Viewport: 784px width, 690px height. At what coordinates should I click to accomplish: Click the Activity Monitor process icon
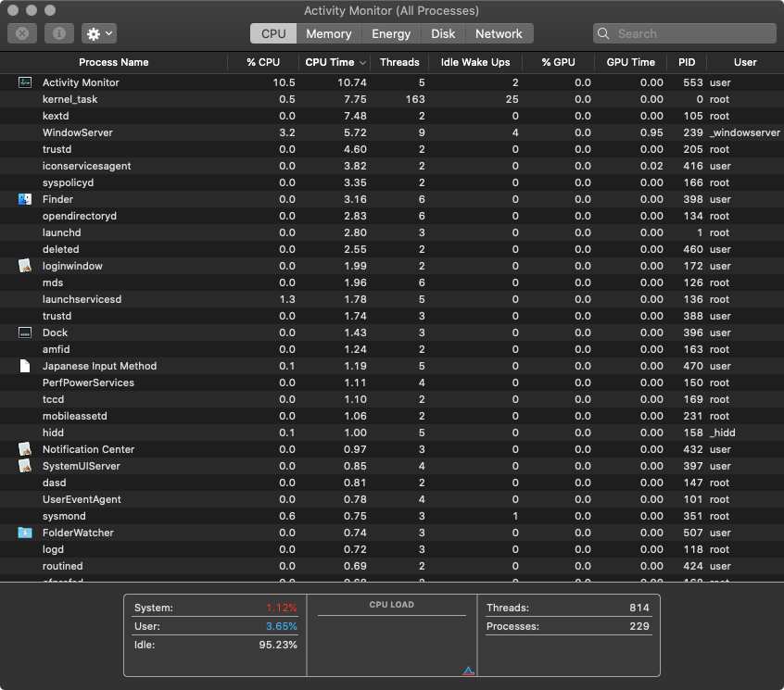25,82
